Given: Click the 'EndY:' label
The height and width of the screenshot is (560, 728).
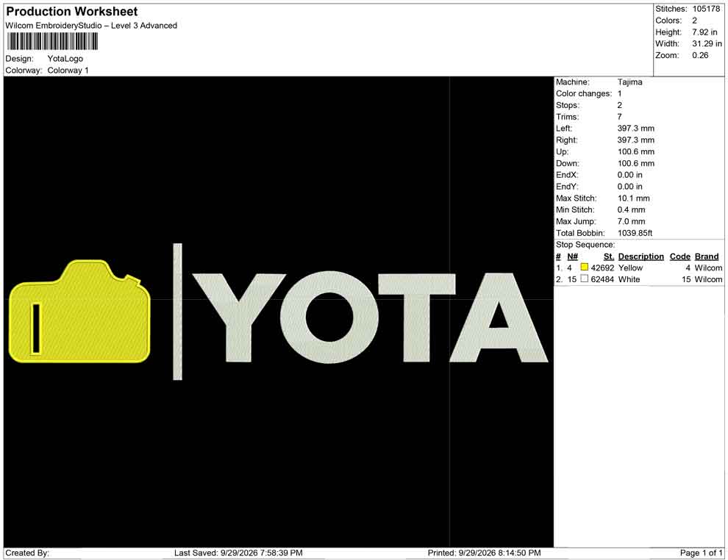Looking at the screenshot, I should [x=568, y=187].
